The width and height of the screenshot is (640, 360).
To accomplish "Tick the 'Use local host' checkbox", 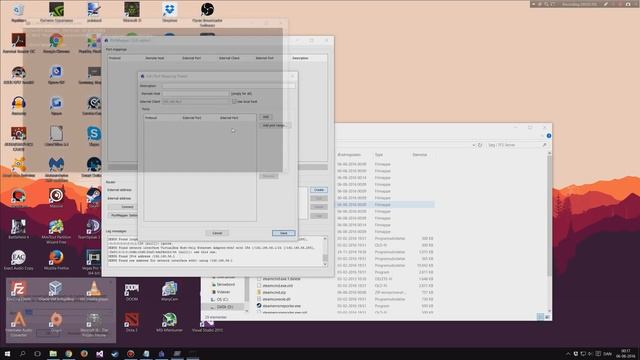I will click(x=234, y=101).
